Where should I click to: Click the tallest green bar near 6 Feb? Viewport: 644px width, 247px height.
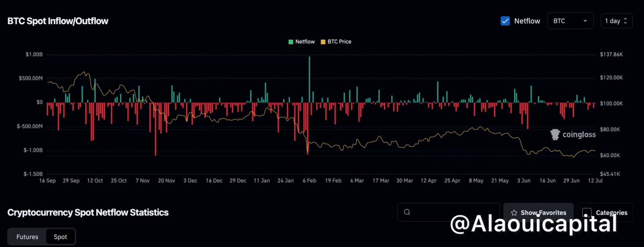(309, 78)
